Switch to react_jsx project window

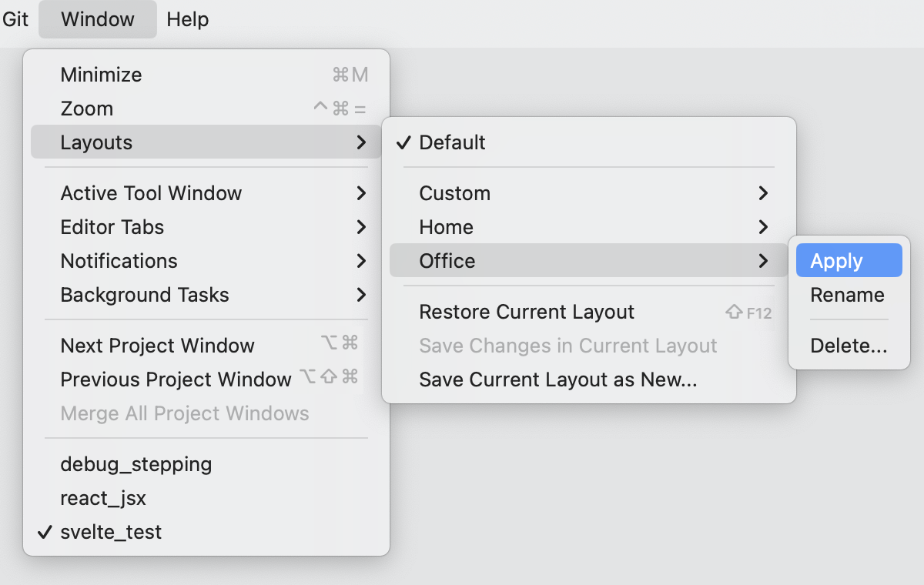103,498
